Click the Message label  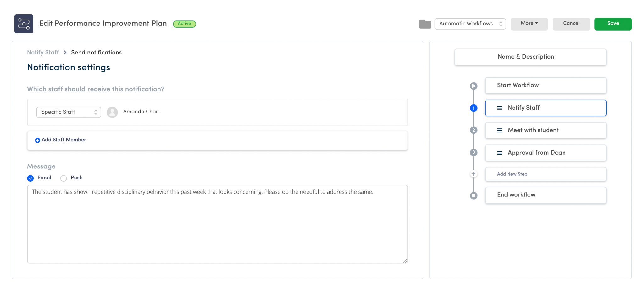point(41,166)
